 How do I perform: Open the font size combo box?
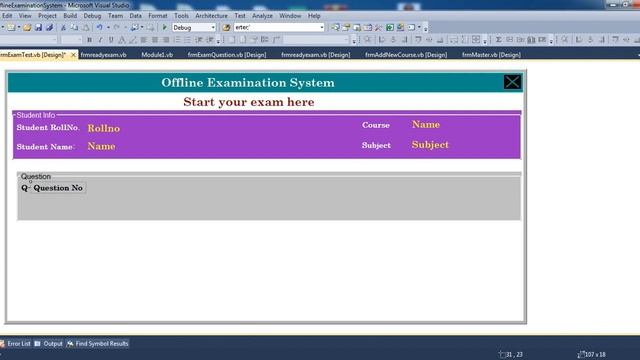coord(71,40)
